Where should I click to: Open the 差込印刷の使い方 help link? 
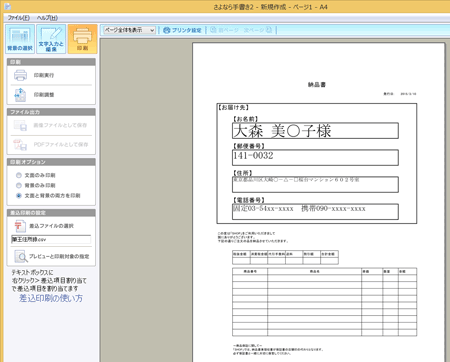tap(51, 298)
